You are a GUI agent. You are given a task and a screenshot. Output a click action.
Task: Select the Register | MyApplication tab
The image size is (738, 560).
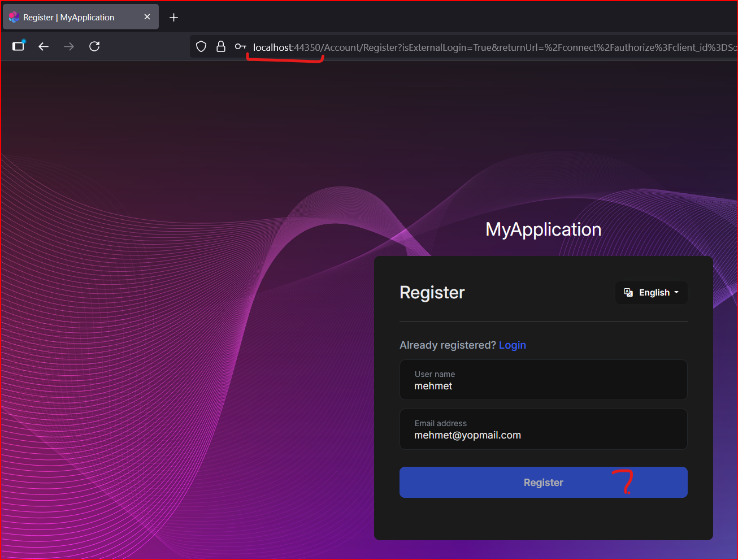(68, 18)
